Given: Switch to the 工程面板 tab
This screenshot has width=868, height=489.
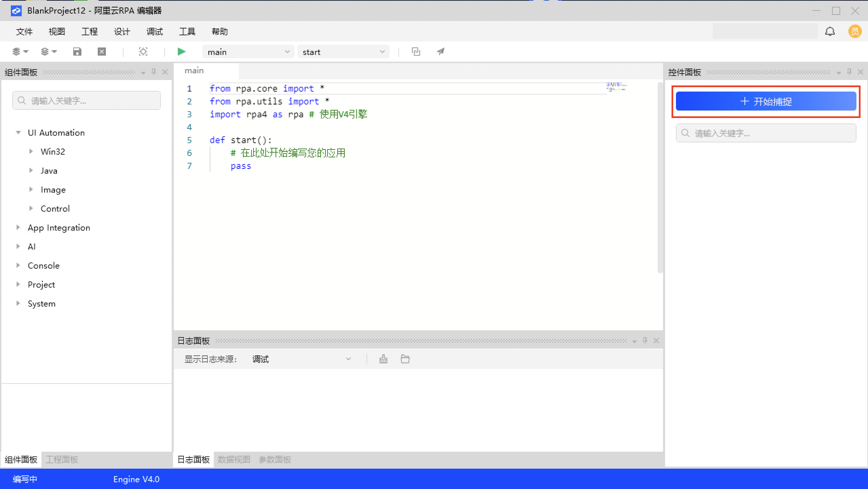Looking at the screenshot, I should [x=62, y=459].
